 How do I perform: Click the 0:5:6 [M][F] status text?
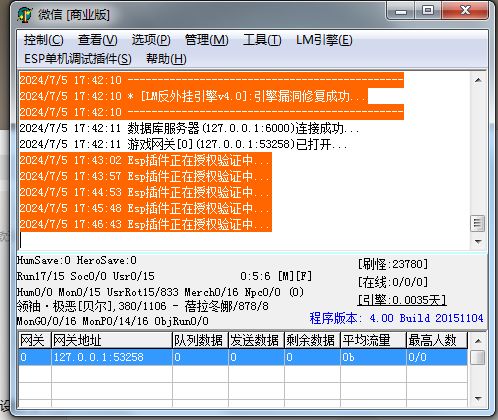pos(276,276)
